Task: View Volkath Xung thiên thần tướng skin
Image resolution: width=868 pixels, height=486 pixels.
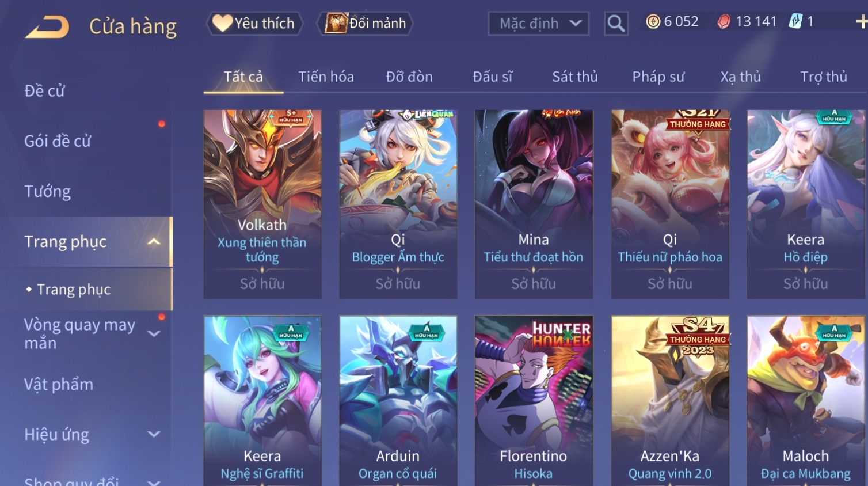Action: [262, 204]
